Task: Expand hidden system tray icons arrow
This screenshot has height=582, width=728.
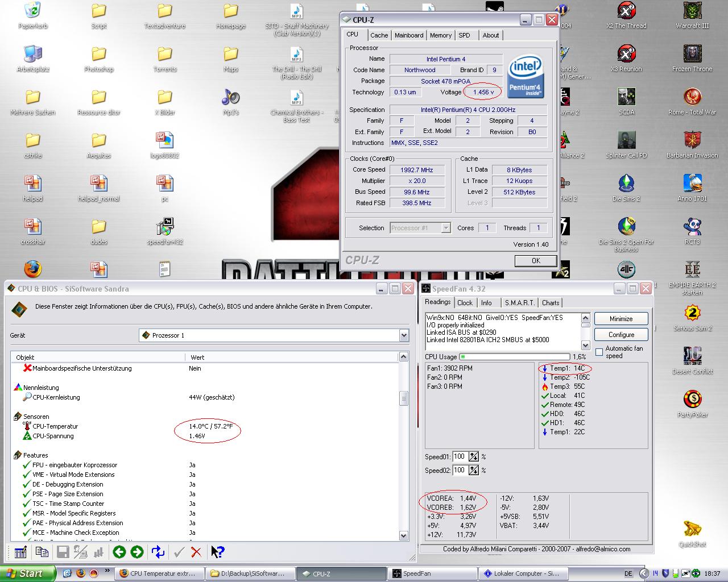Action: [x=644, y=573]
